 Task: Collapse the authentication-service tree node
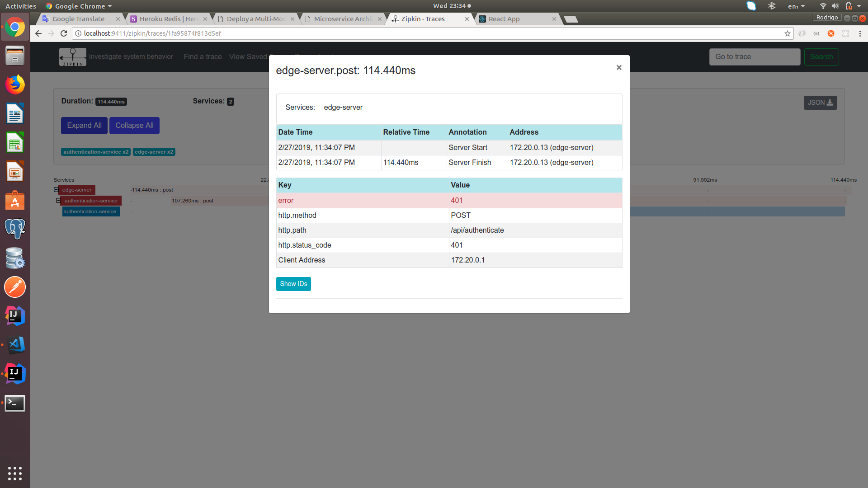point(58,201)
